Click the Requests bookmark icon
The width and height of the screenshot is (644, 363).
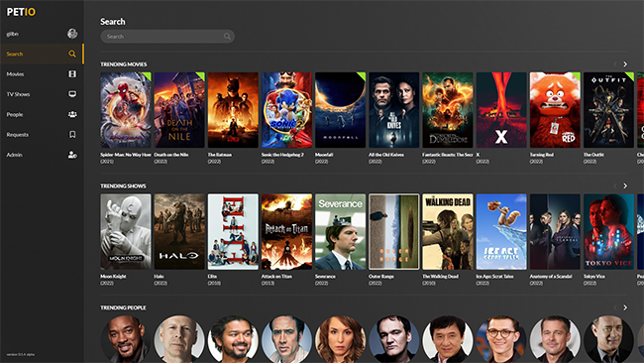72,135
